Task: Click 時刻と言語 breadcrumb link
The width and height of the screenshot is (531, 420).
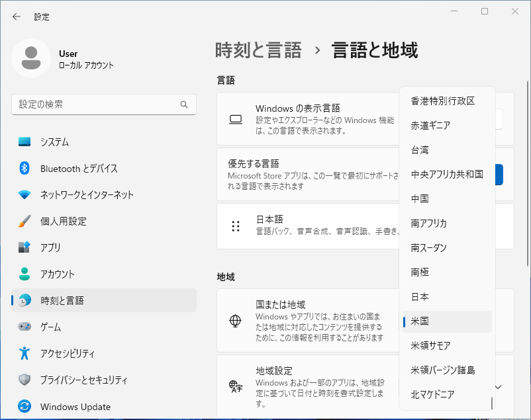Action: (258, 50)
